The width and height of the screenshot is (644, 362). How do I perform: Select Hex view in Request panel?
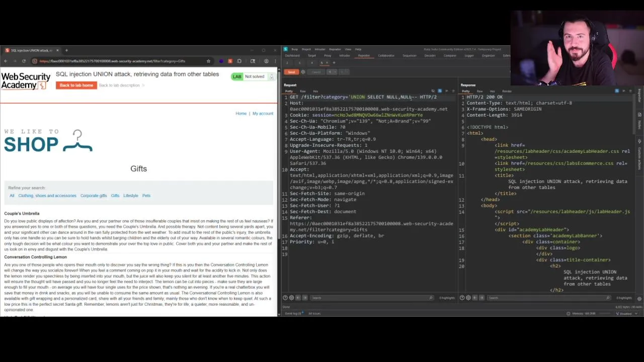315,91
